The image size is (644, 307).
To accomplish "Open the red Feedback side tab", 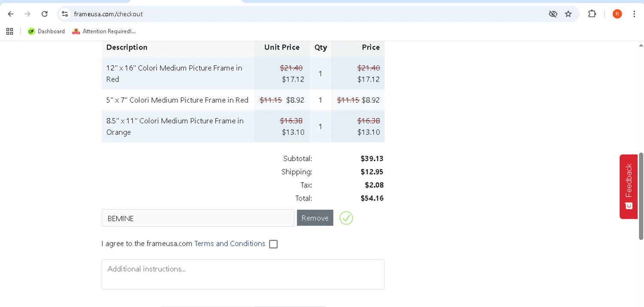I will tap(629, 186).
